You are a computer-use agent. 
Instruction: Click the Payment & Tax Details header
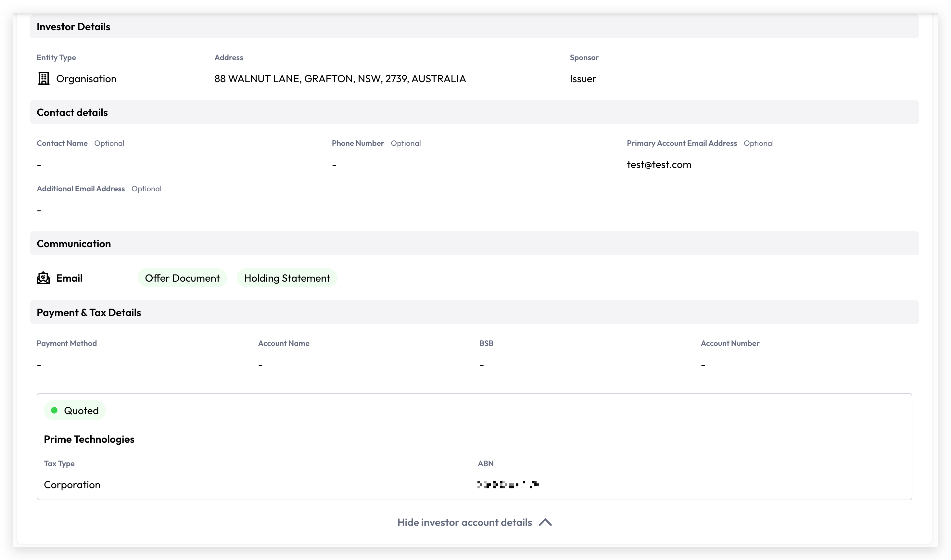point(475,312)
